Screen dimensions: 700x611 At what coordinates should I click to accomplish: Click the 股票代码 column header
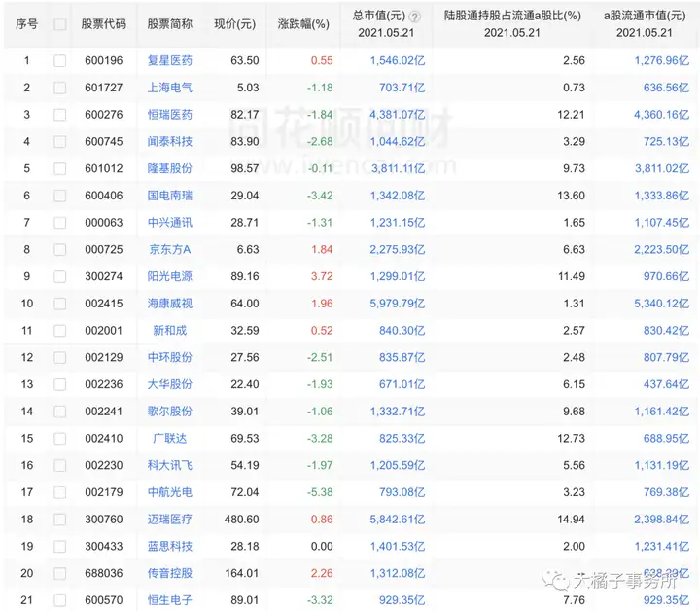104,24
